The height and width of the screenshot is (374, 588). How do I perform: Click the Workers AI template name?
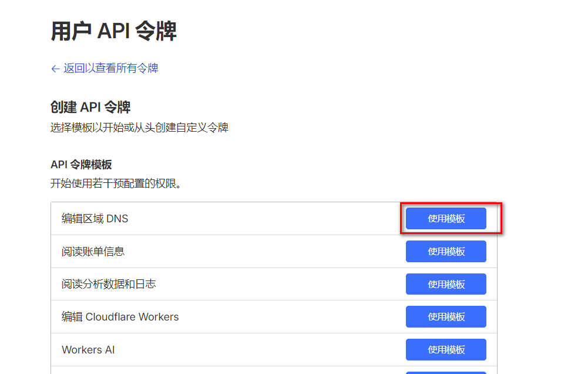pyautogui.click(x=88, y=350)
